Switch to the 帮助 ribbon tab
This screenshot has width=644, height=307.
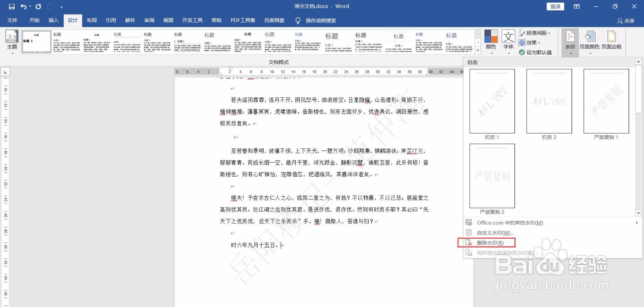tap(217, 21)
